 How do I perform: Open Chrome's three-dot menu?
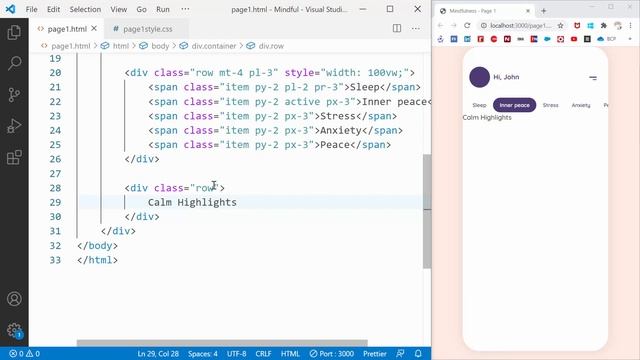tap(631, 25)
